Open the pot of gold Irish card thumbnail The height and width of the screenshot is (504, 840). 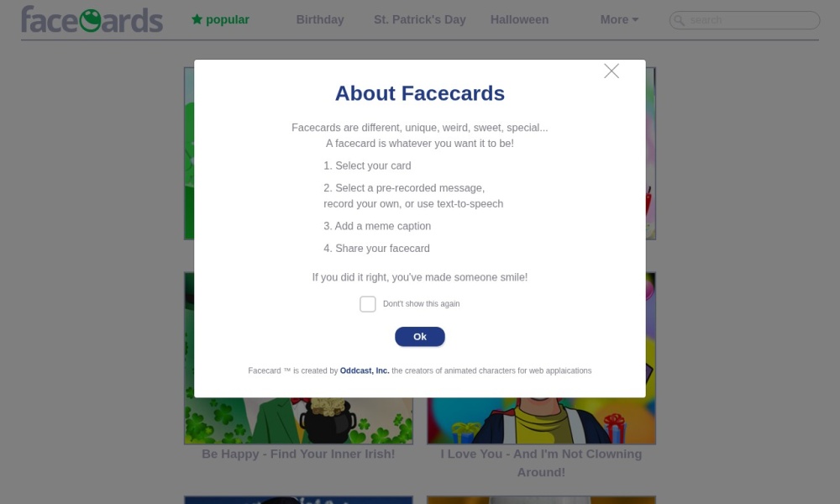coord(298,420)
